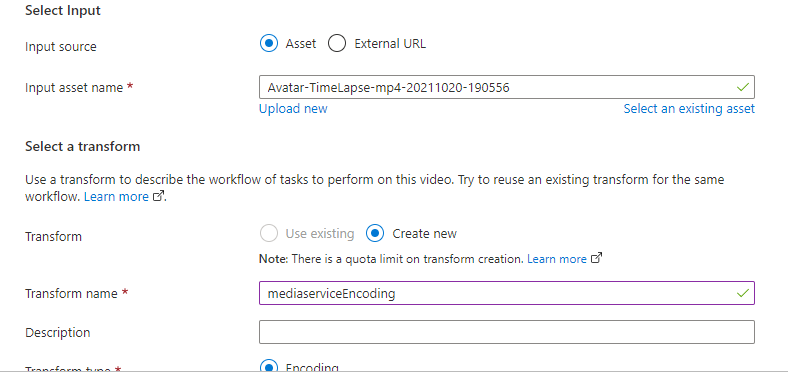
Task: Focus the Input asset name text box
Action: point(507,87)
